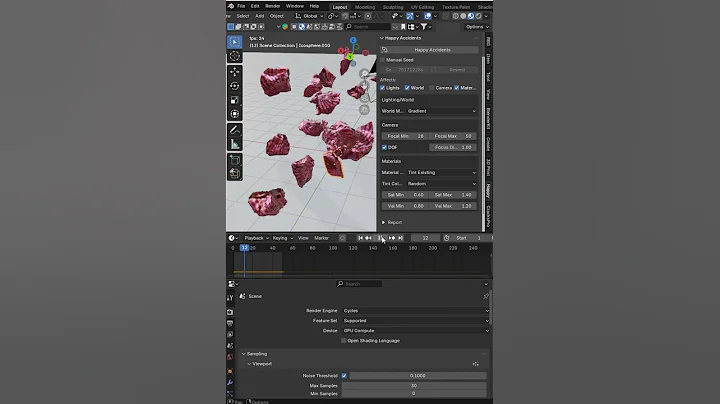The width and height of the screenshot is (720, 404).
Task: Activate the Scale tool
Action: pyautogui.click(x=235, y=100)
